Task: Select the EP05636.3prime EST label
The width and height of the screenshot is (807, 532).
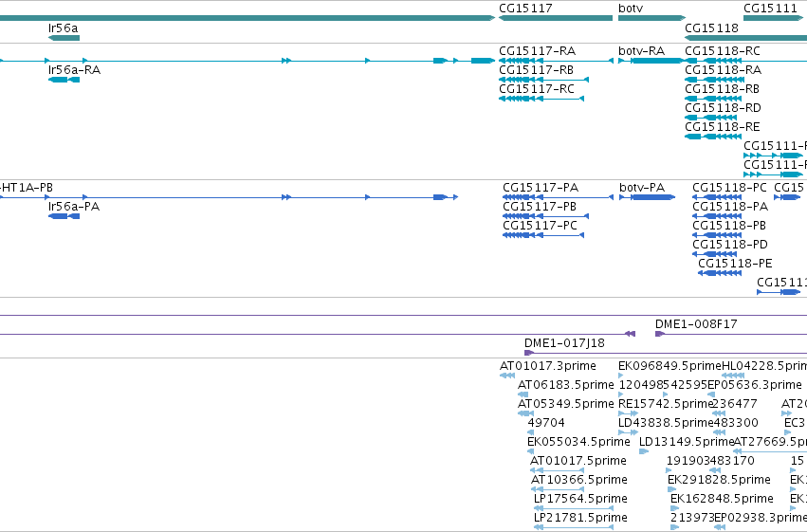Action: pyautogui.click(x=755, y=385)
